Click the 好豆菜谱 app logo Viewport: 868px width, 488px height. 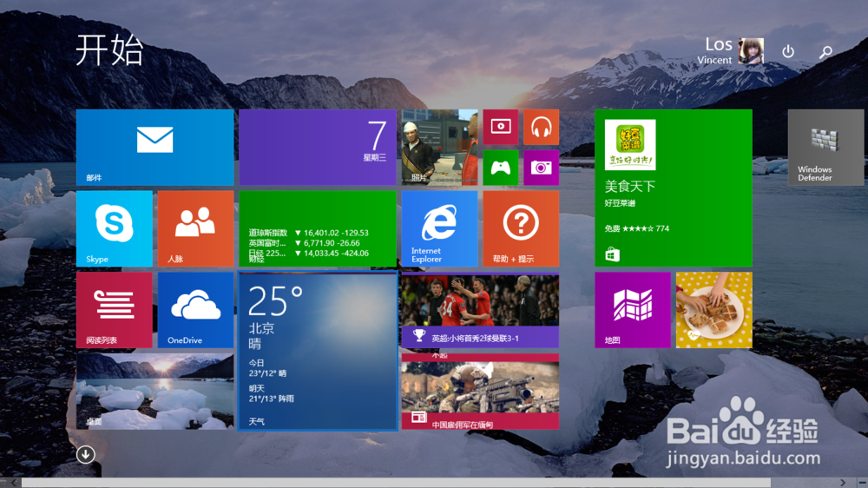(x=630, y=144)
